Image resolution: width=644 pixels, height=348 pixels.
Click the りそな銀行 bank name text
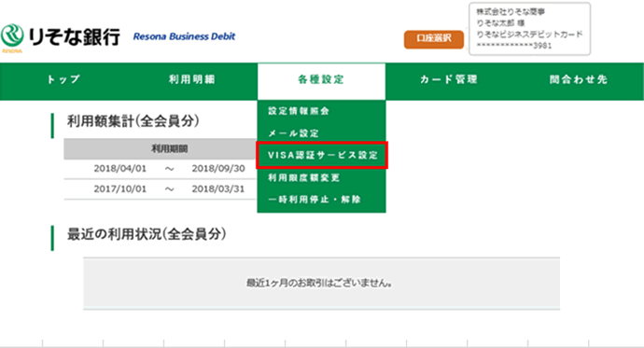[75, 37]
